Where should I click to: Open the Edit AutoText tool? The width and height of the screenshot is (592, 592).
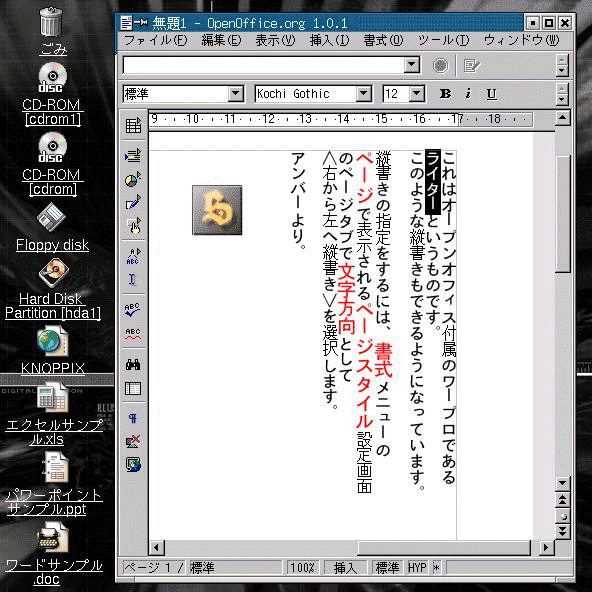coord(133,256)
